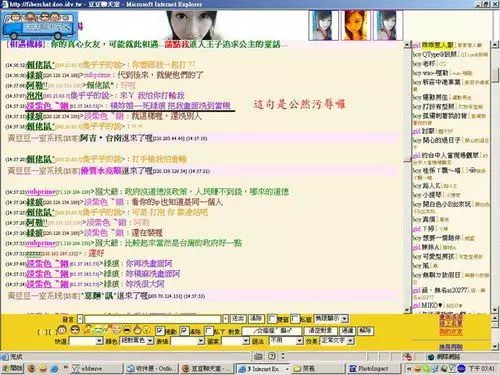The image size is (500, 375).
Task: Click the small arrow left of message input
Action: (x=80, y=319)
